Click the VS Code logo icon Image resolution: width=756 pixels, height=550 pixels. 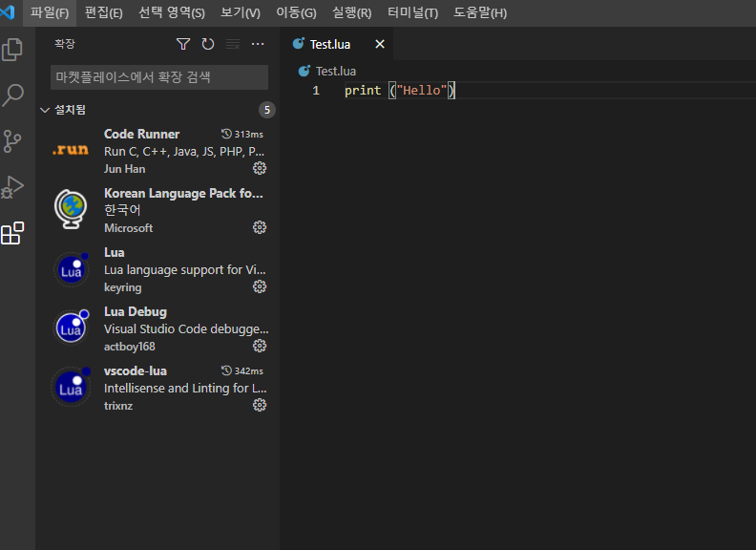[x=8, y=12]
